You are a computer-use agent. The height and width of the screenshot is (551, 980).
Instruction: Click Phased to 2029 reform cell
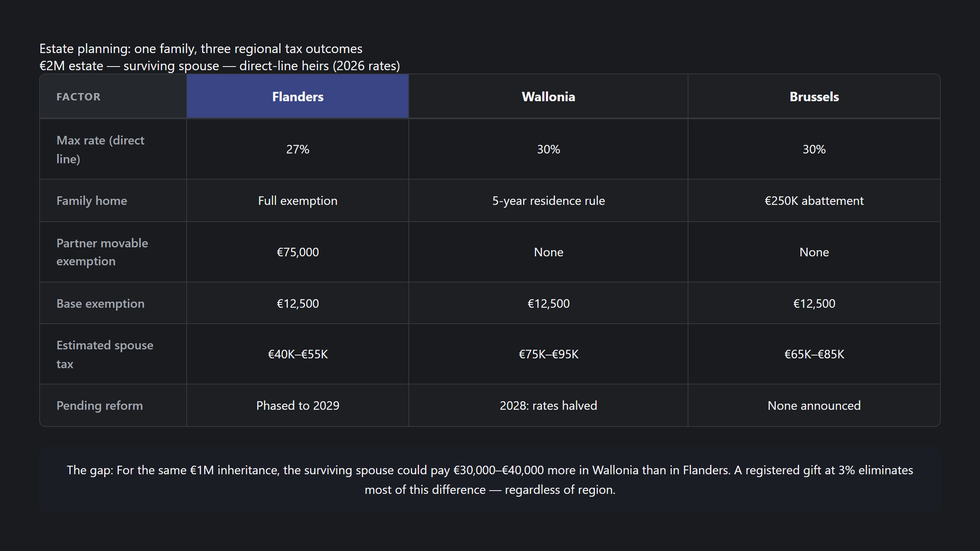click(298, 406)
